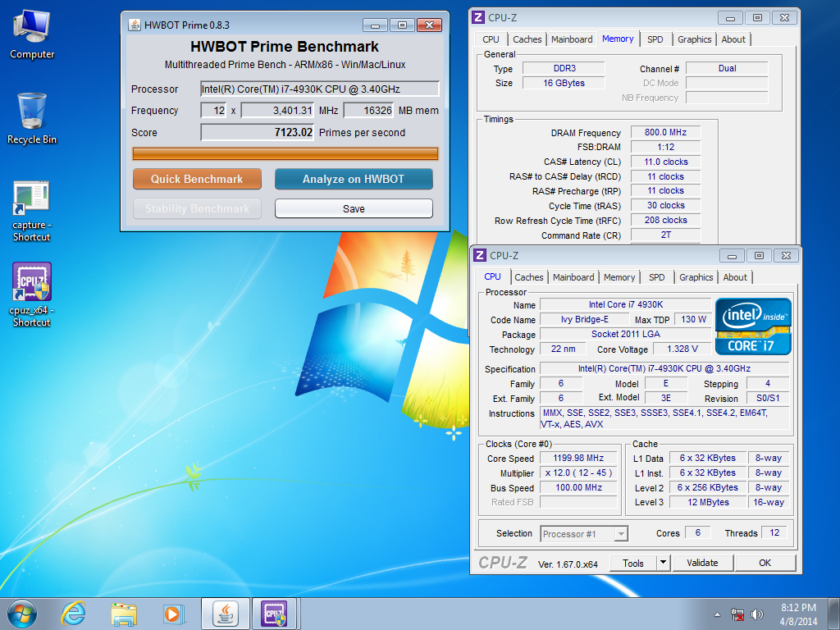
Task: Show hidden tray icons arrow
Action: (x=717, y=614)
